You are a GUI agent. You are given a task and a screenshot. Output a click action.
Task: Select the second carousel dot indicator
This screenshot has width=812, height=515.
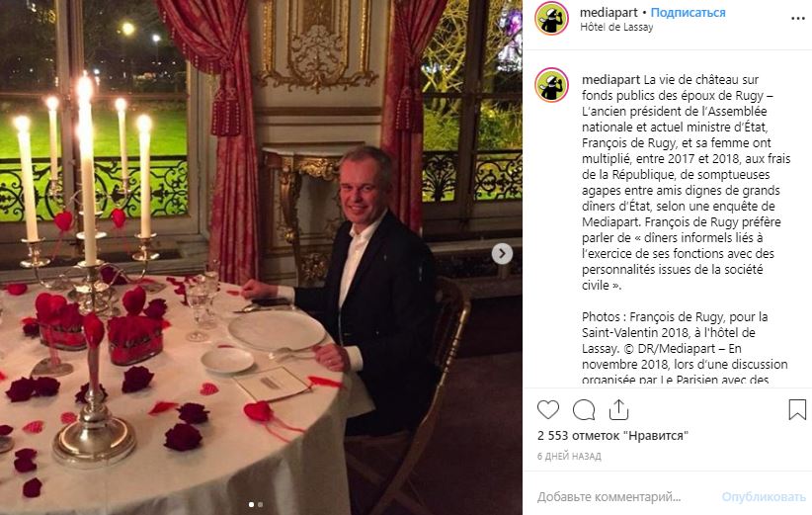tap(261, 504)
